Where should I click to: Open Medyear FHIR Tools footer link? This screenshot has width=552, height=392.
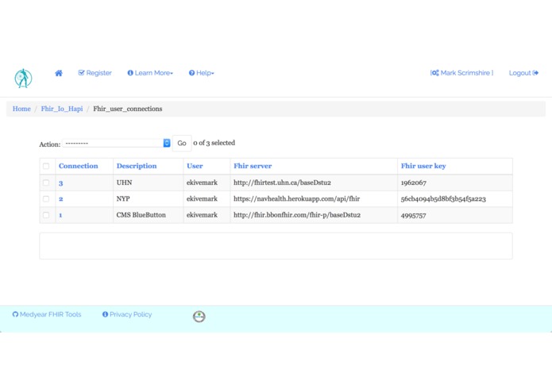[x=47, y=314]
